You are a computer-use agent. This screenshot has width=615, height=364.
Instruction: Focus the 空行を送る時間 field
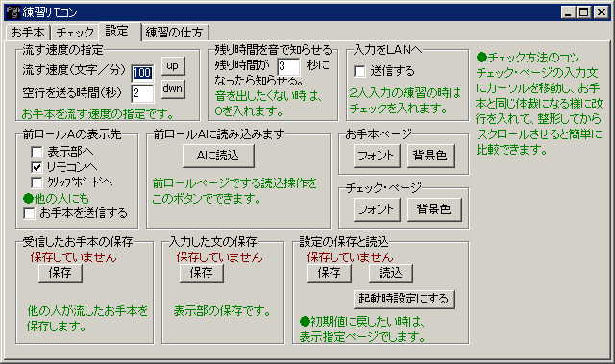click(142, 94)
